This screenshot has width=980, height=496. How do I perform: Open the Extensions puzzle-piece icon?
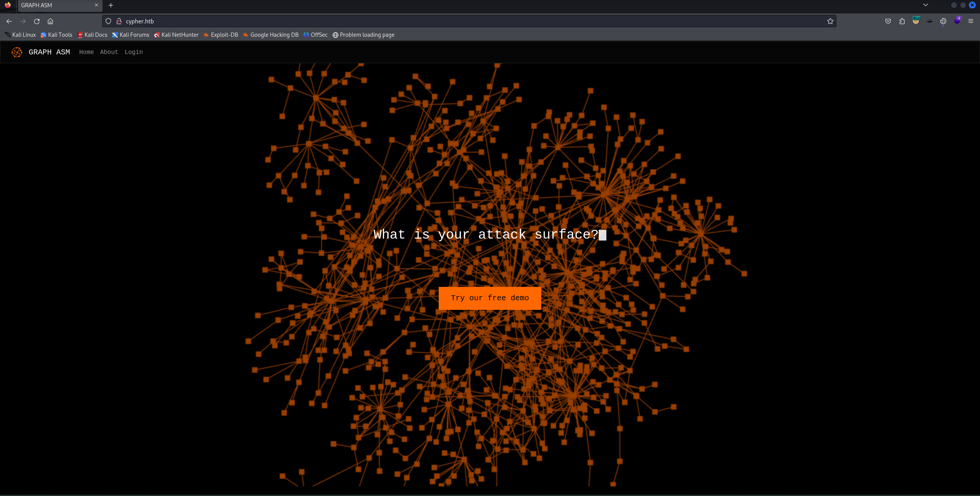(x=902, y=21)
